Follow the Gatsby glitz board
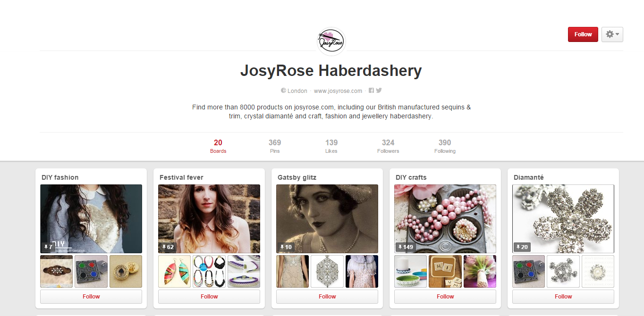Viewport: 644px width, 316px height. pos(327,297)
